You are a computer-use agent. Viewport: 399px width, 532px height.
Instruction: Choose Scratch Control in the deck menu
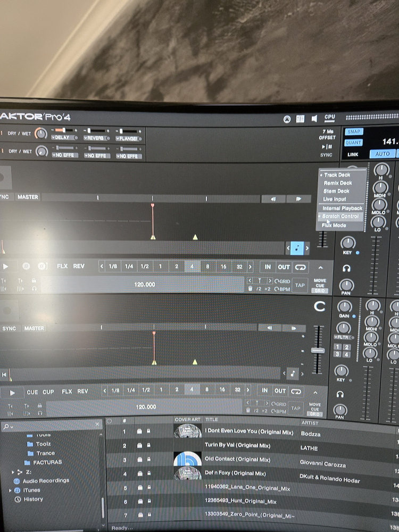[x=340, y=216]
